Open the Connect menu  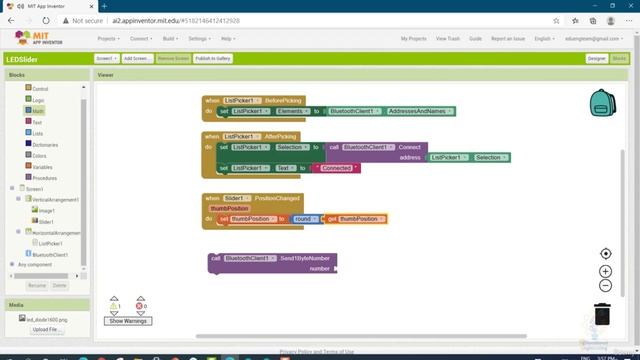coord(141,38)
